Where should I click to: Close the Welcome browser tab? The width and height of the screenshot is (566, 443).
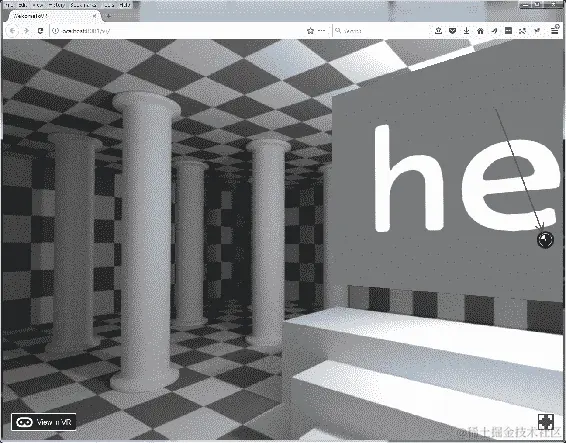95,16
